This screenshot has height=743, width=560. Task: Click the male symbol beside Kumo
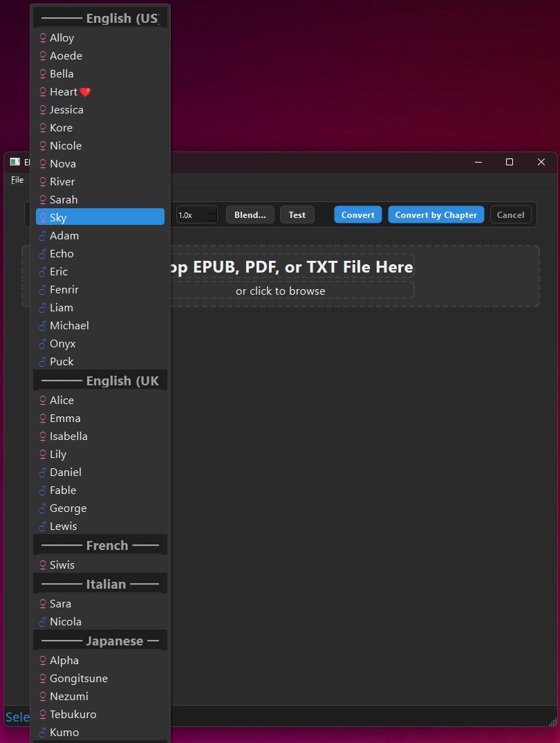44,732
